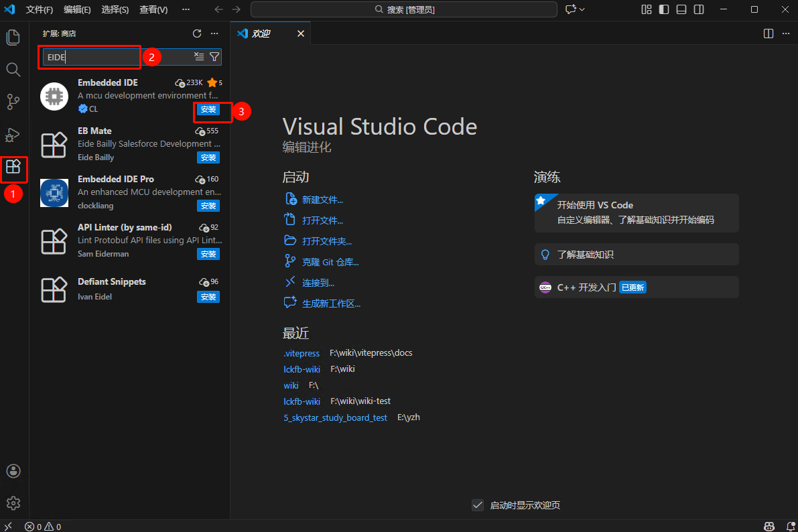Refresh the extensions marketplace list
798x532 pixels.
tap(197, 34)
